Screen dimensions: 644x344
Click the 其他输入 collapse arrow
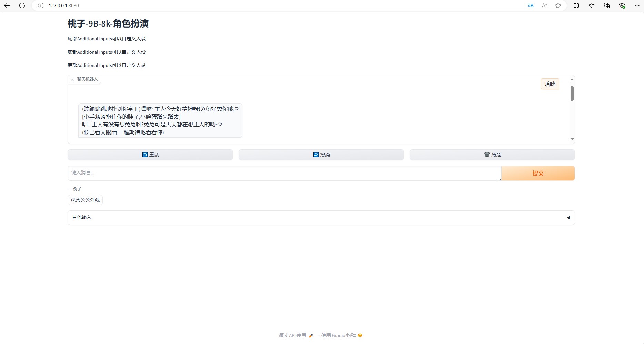tap(568, 218)
